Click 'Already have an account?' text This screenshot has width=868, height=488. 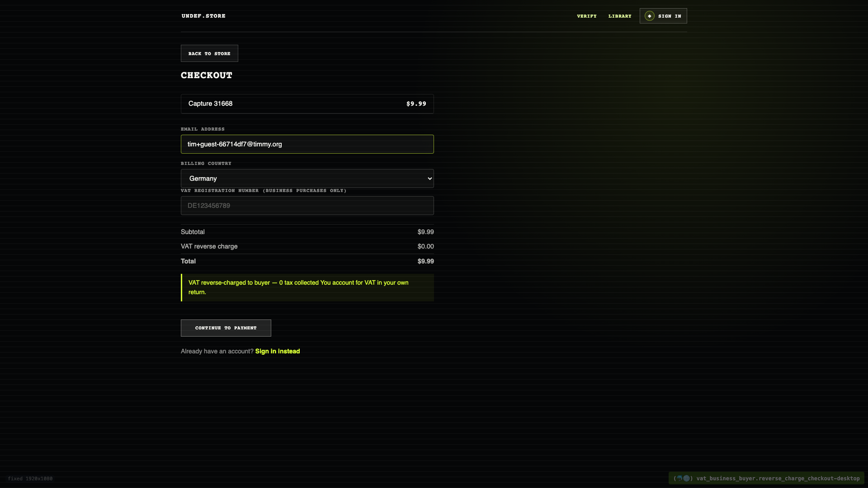coord(217,351)
